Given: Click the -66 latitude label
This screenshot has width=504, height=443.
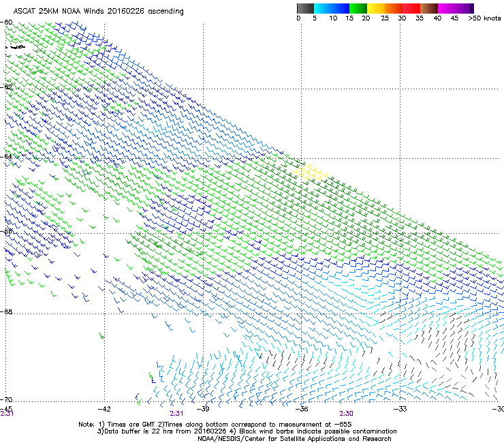Looking at the screenshot, I should 6,232.
